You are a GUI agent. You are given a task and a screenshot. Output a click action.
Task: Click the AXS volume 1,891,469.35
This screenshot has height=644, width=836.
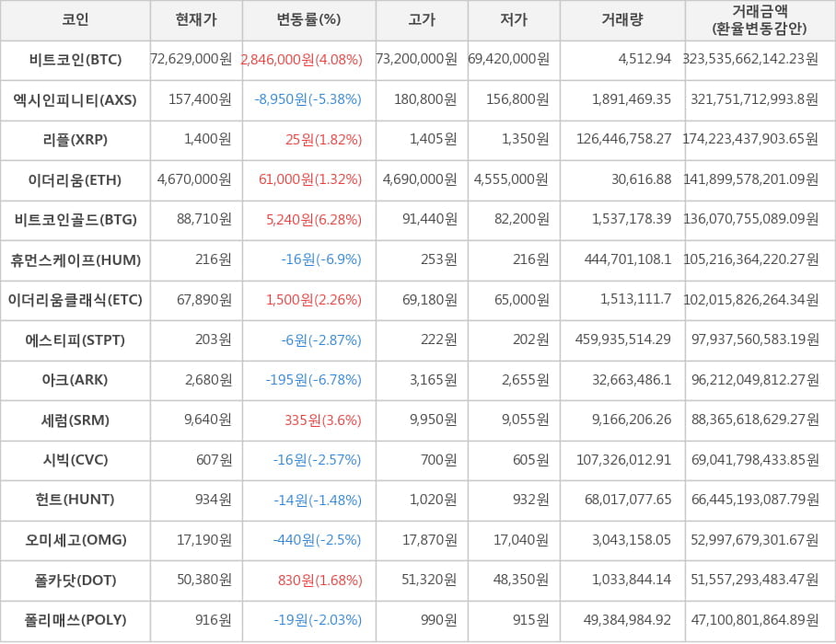point(632,99)
